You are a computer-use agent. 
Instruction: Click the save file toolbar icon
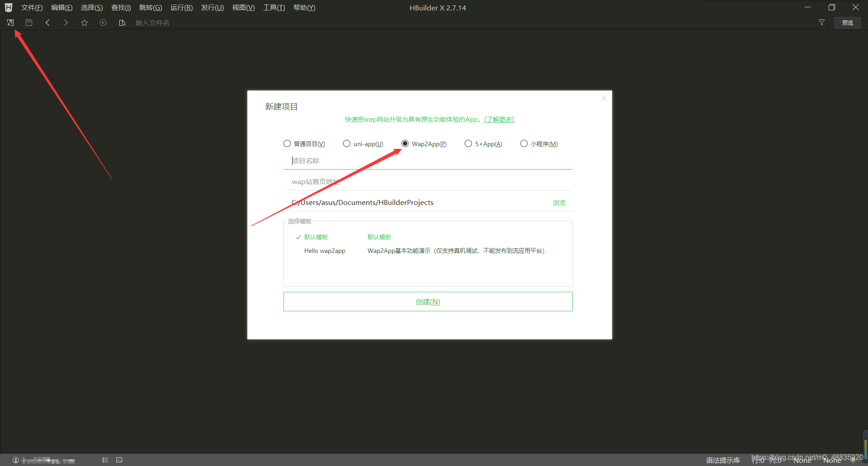click(29, 23)
